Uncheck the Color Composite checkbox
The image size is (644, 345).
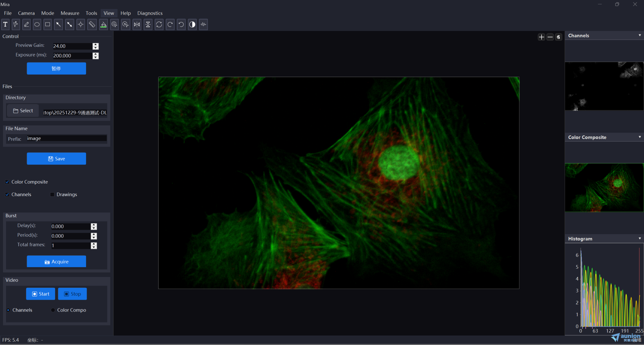coord(7,182)
